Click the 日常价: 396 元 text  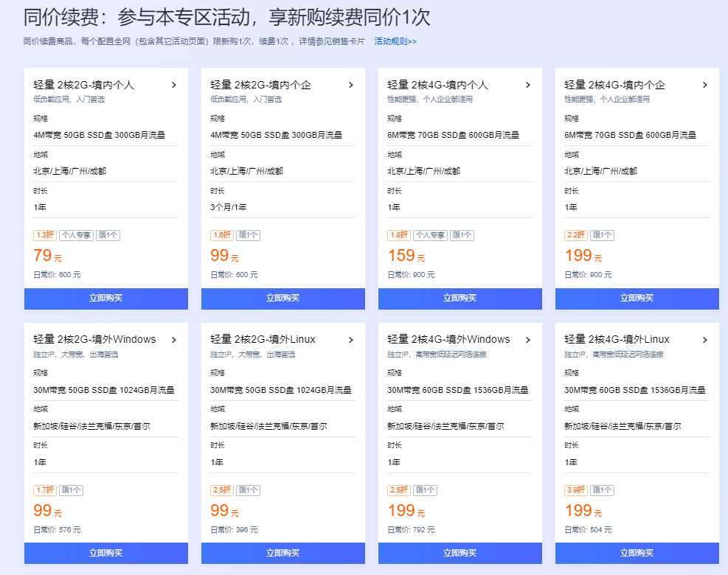click(x=234, y=529)
